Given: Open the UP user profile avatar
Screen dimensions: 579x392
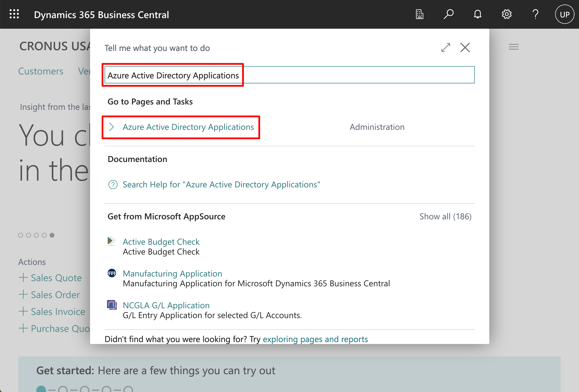Looking at the screenshot, I should 565,14.
